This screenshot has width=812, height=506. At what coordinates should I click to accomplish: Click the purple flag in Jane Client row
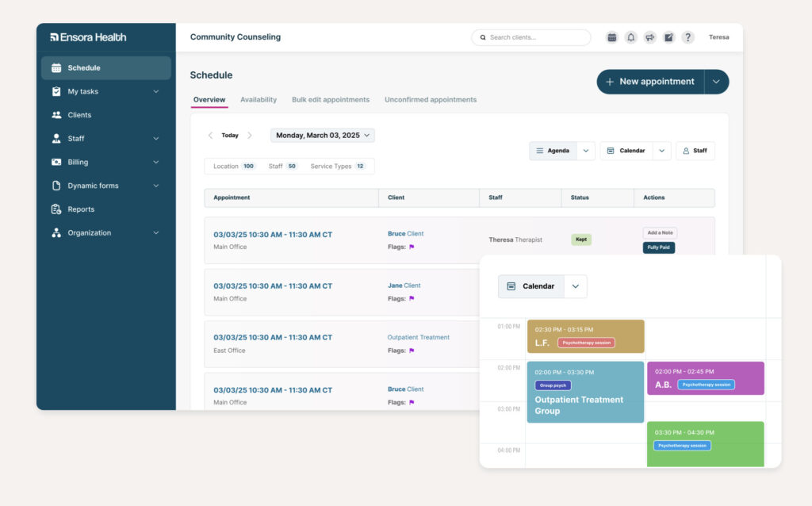point(412,298)
